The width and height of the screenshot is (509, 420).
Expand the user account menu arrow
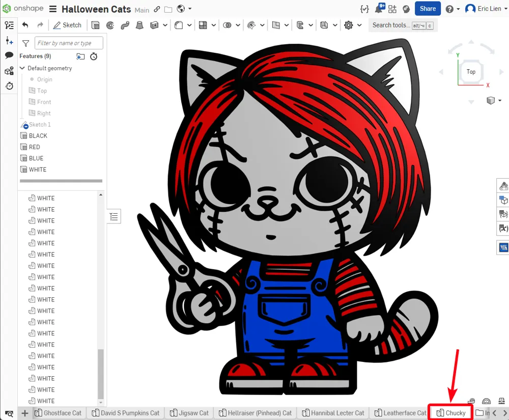coord(506,9)
